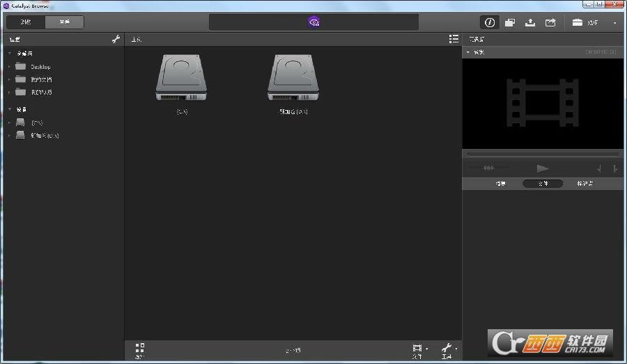Click the wrench icon in the places panel

(x=116, y=40)
